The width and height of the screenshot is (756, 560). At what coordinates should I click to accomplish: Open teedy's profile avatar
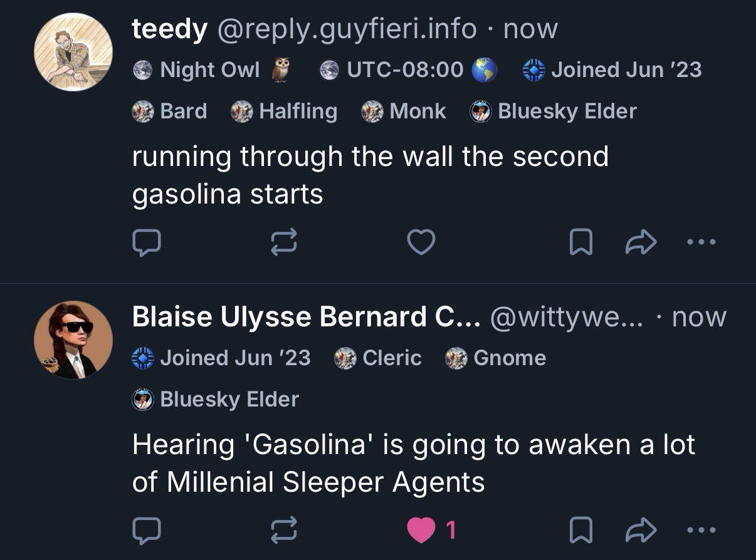click(73, 52)
